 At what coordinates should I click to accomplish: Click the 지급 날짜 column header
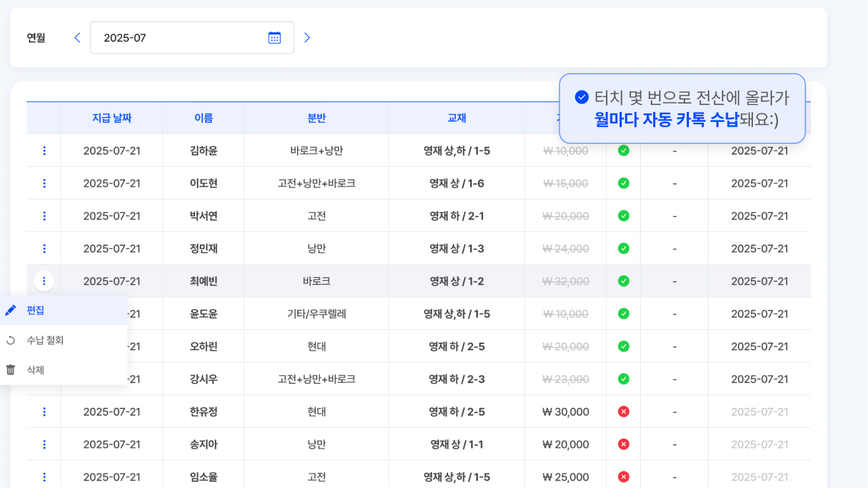112,118
